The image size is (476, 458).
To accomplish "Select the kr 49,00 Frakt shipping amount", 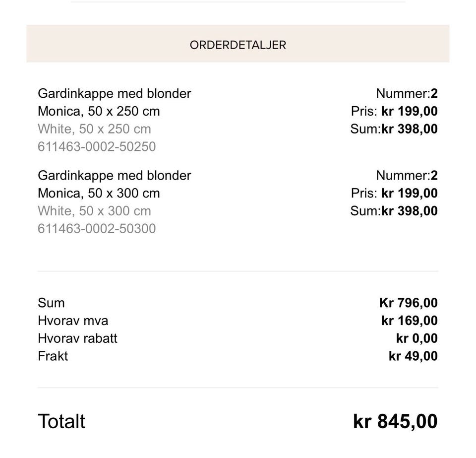I will (413, 356).
